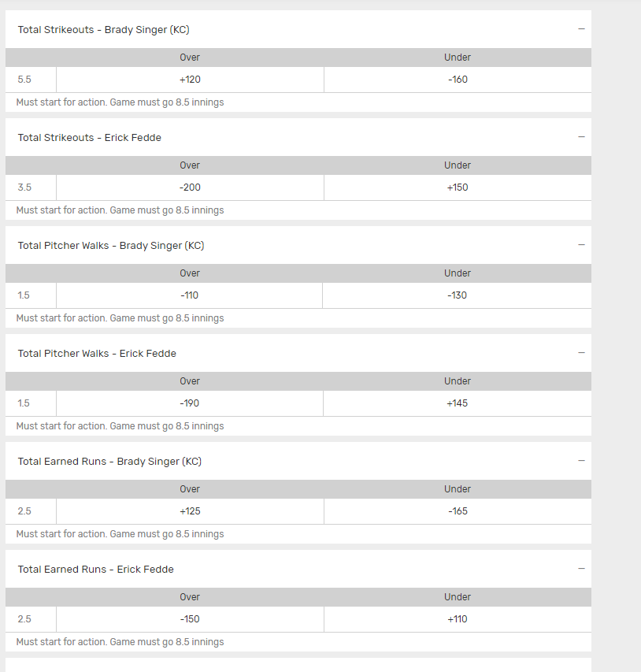Collapse Total Strikeouts - Brady Singer section

tap(581, 29)
